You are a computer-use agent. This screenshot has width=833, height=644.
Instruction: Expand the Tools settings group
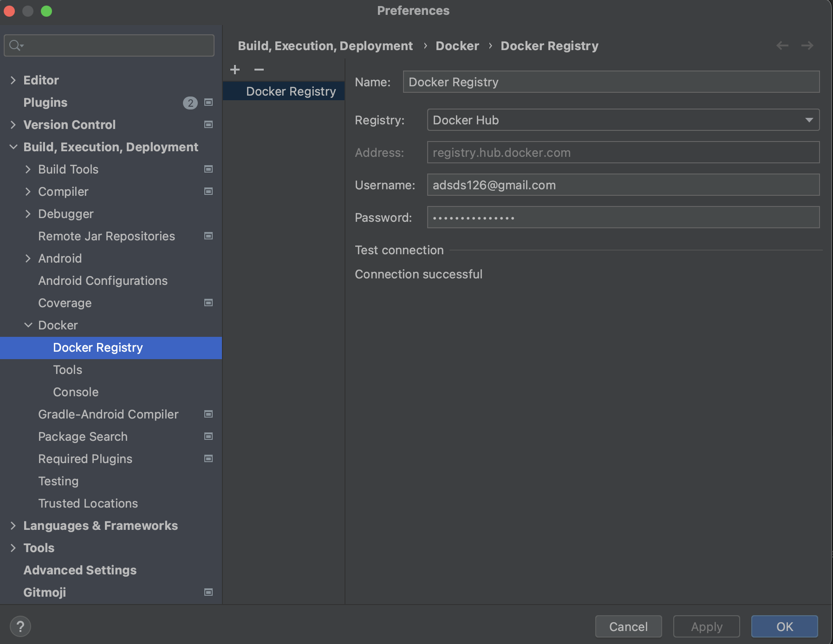tap(13, 548)
